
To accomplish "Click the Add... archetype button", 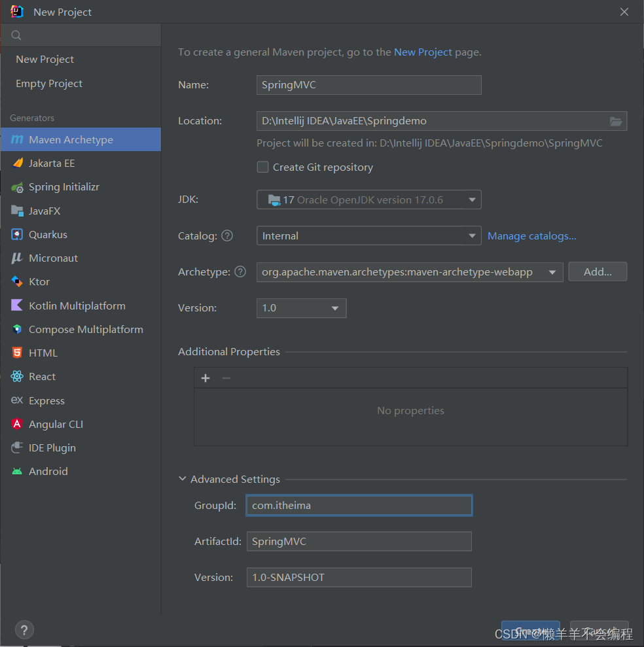I will pos(598,271).
